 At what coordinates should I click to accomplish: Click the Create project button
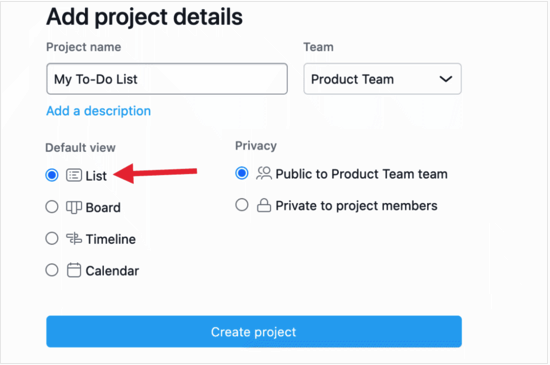click(254, 332)
